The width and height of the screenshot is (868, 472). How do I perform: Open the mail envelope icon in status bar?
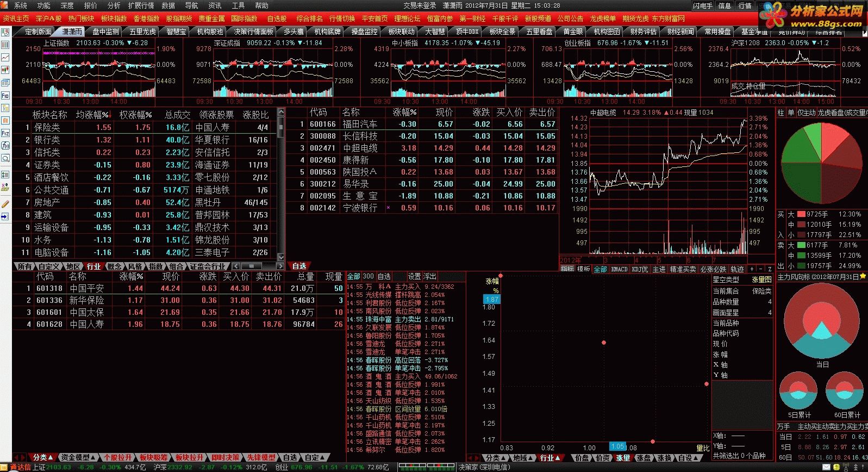click(826, 467)
